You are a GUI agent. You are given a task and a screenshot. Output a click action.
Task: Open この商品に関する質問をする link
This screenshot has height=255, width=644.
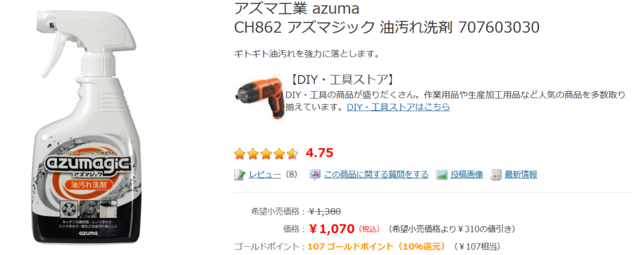pyautogui.click(x=376, y=175)
